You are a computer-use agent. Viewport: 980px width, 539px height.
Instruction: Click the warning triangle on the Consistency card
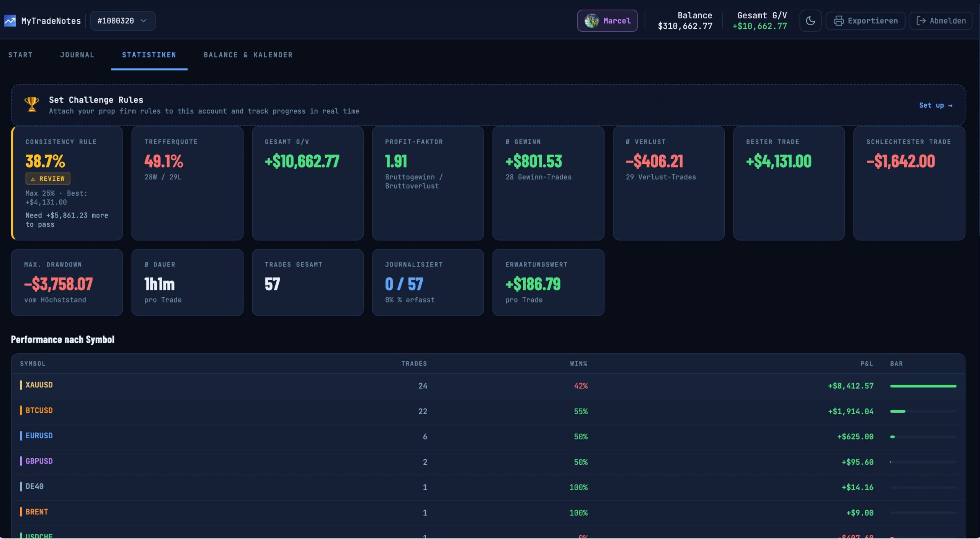pyautogui.click(x=34, y=178)
